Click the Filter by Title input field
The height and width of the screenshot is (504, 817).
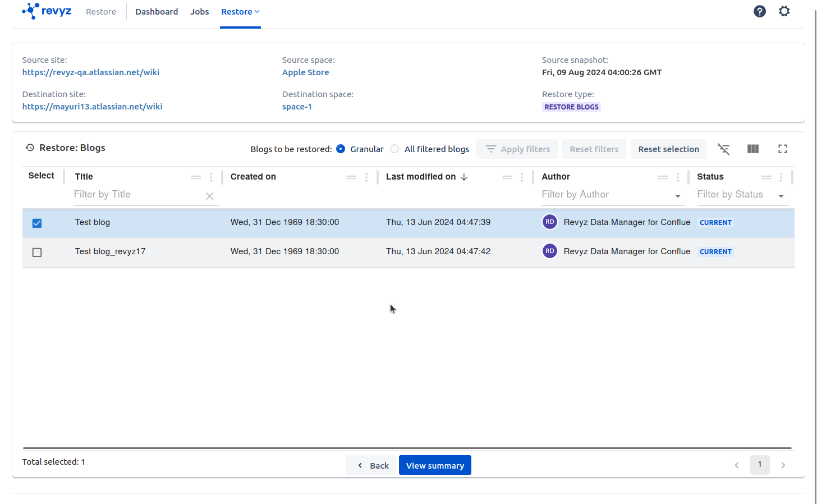(137, 195)
